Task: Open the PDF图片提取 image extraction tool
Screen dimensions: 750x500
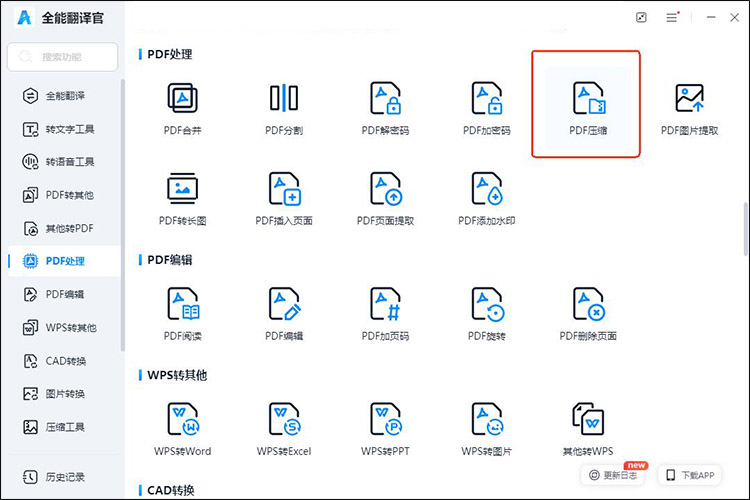Action: [689, 109]
